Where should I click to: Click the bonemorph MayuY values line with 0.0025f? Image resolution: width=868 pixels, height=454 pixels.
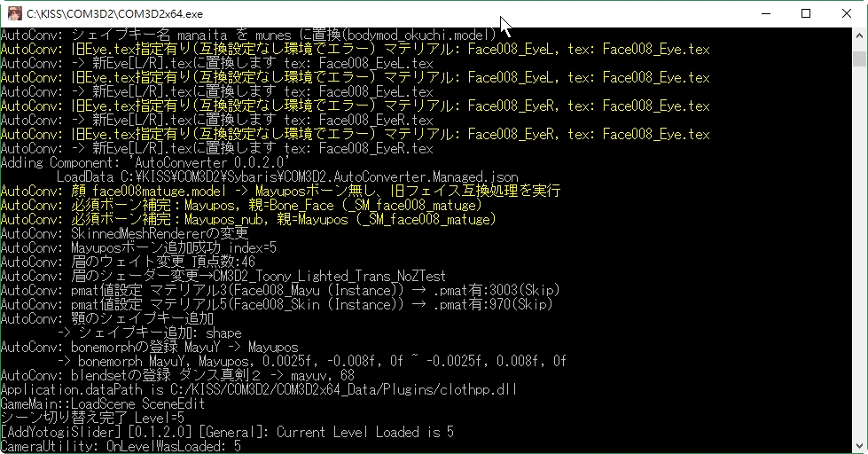pos(312,362)
